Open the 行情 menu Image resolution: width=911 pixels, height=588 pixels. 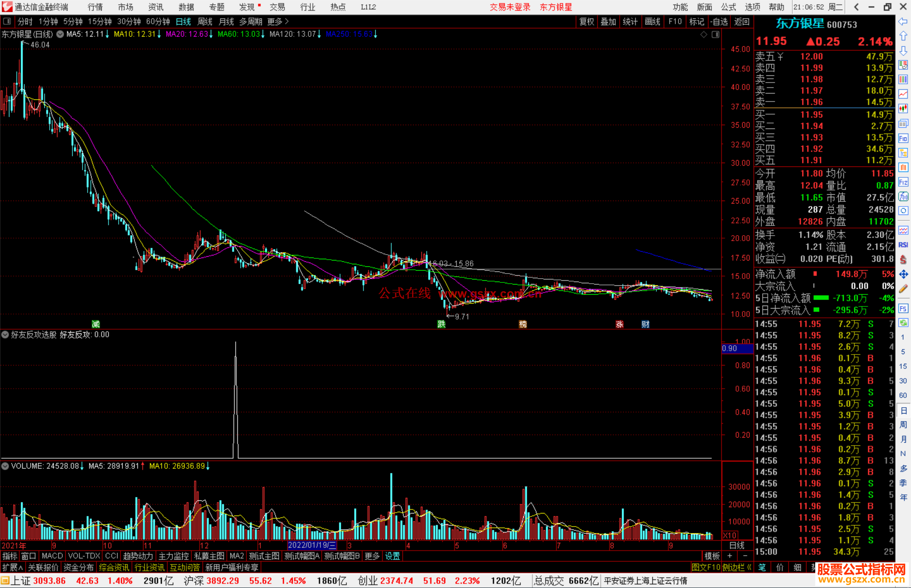tap(95, 7)
